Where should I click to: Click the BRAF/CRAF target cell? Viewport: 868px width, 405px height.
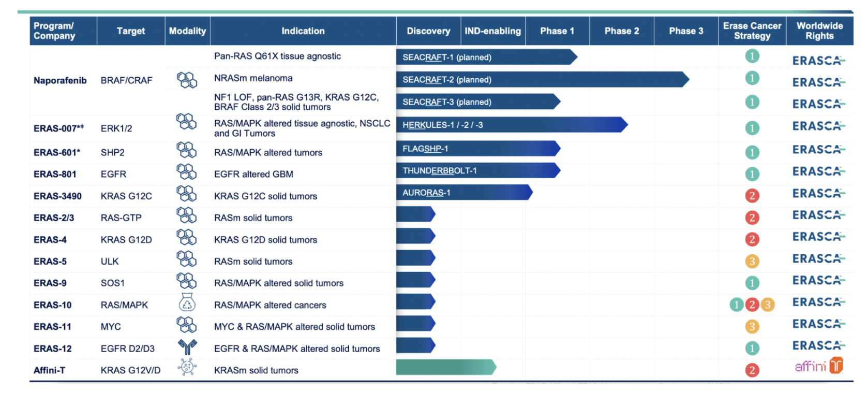(x=127, y=80)
